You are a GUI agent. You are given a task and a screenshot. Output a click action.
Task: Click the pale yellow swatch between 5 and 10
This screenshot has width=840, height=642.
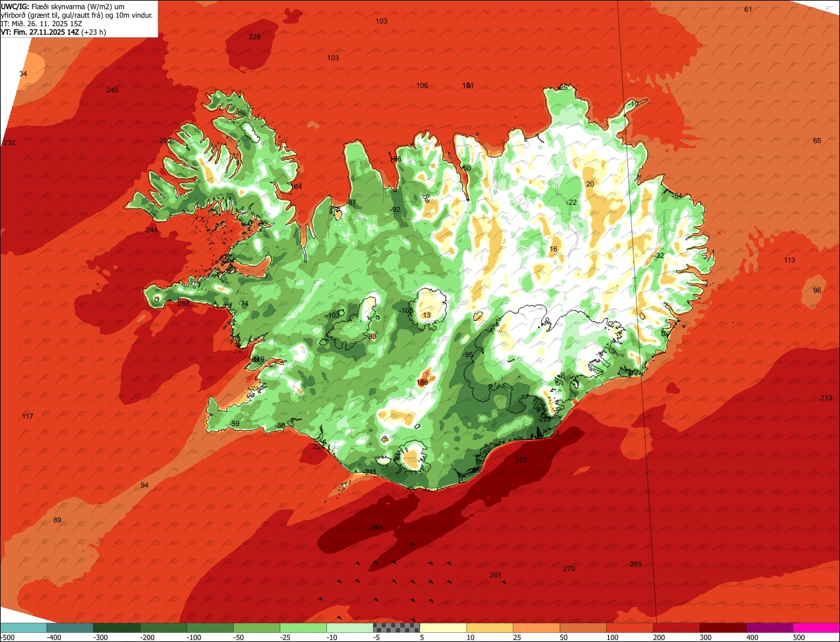pos(443,628)
